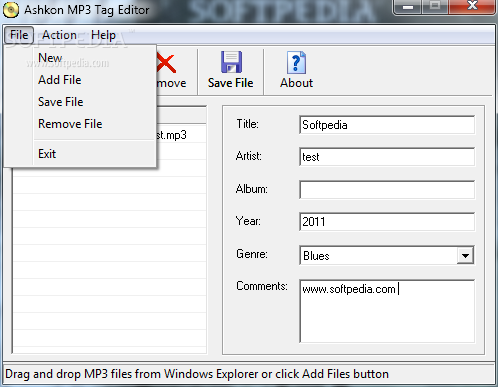Expand the Genre dropdown arrow
This screenshot has height=387, width=498.
pos(465,256)
